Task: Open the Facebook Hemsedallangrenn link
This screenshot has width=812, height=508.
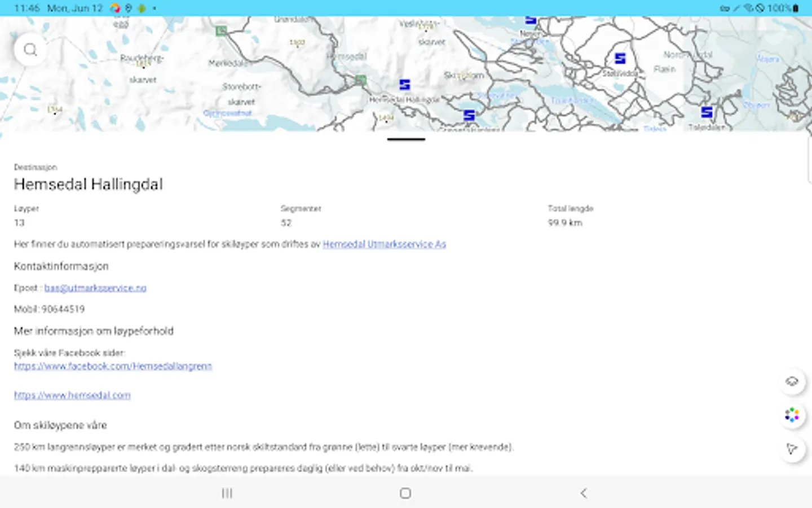Action: point(113,366)
